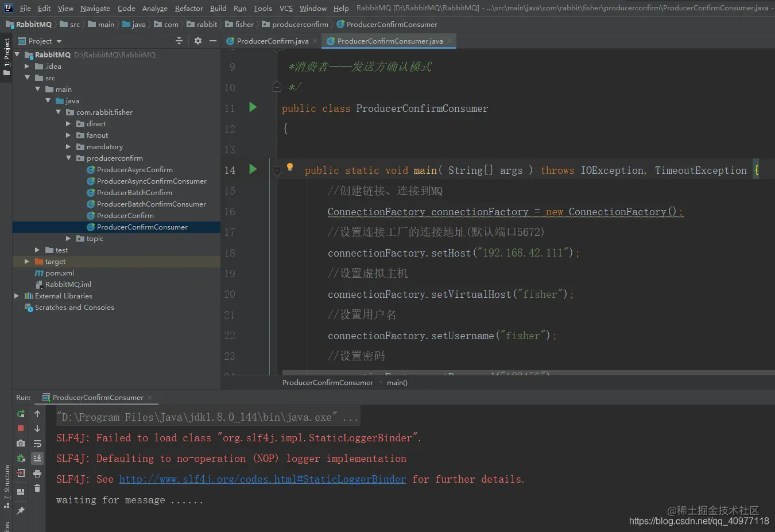775x532 pixels.
Task: Select the ProducerConfirmConsumer.java editor tab
Action: 390,41
